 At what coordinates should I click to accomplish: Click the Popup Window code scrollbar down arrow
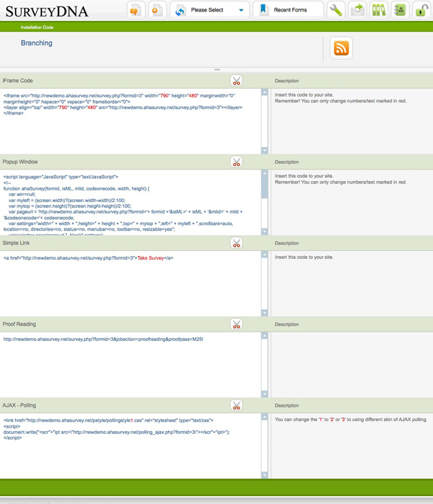[x=264, y=231]
